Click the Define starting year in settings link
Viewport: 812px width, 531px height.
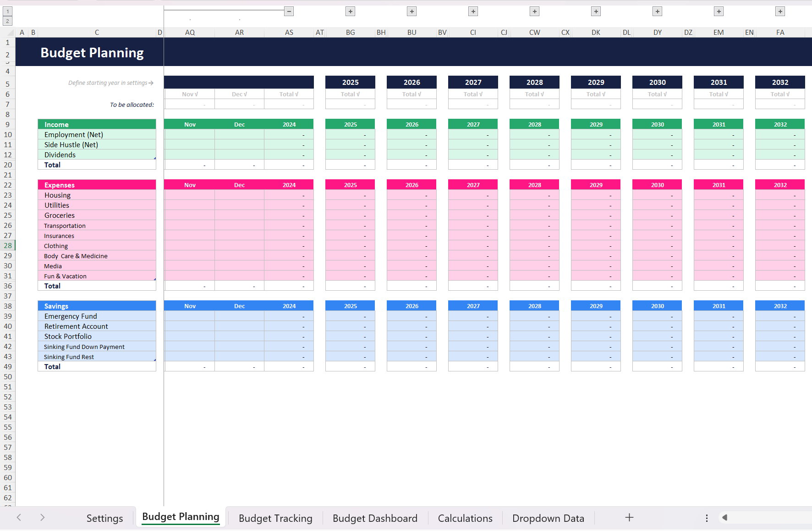(110, 83)
